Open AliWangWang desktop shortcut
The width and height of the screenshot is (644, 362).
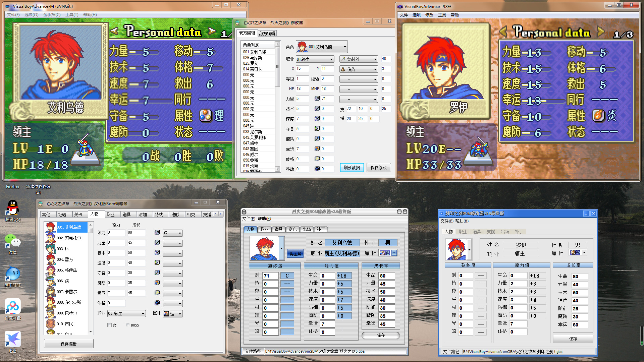(x=12, y=277)
